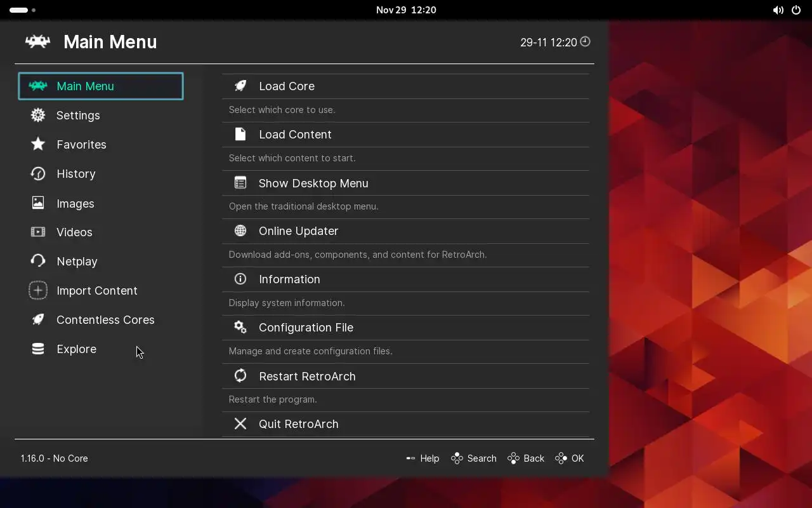Open the History label
The image size is (812, 508).
click(x=76, y=174)
